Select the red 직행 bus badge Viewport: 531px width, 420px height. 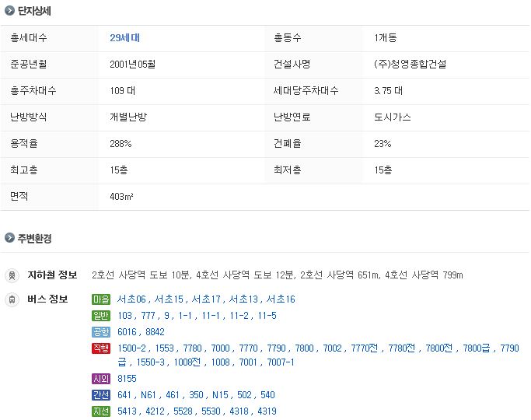pyautogui.click(x=101, y=348)
